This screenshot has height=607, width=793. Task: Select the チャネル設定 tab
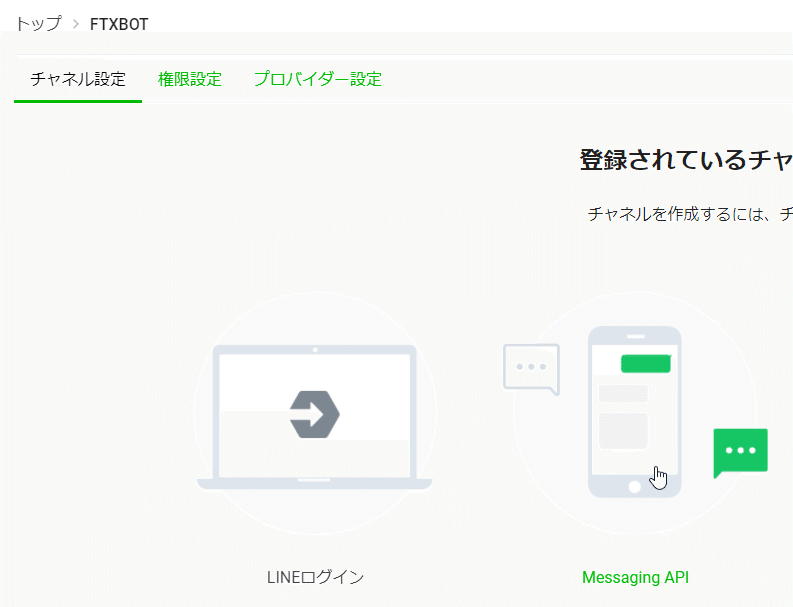[78, 79]
